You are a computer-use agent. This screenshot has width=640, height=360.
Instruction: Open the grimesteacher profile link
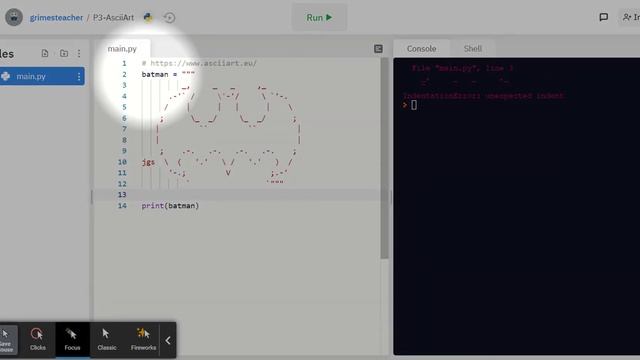[x=56, y=18]
